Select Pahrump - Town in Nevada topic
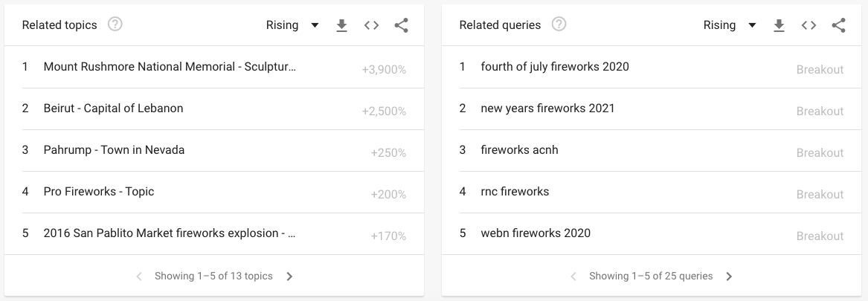The height and width of the screenshot is (301, 868). coord(214,150)
